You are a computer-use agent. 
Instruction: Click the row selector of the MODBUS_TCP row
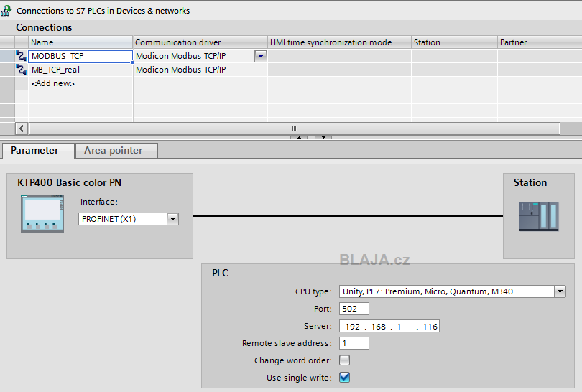pyautogui.click(x=7, y=56)
